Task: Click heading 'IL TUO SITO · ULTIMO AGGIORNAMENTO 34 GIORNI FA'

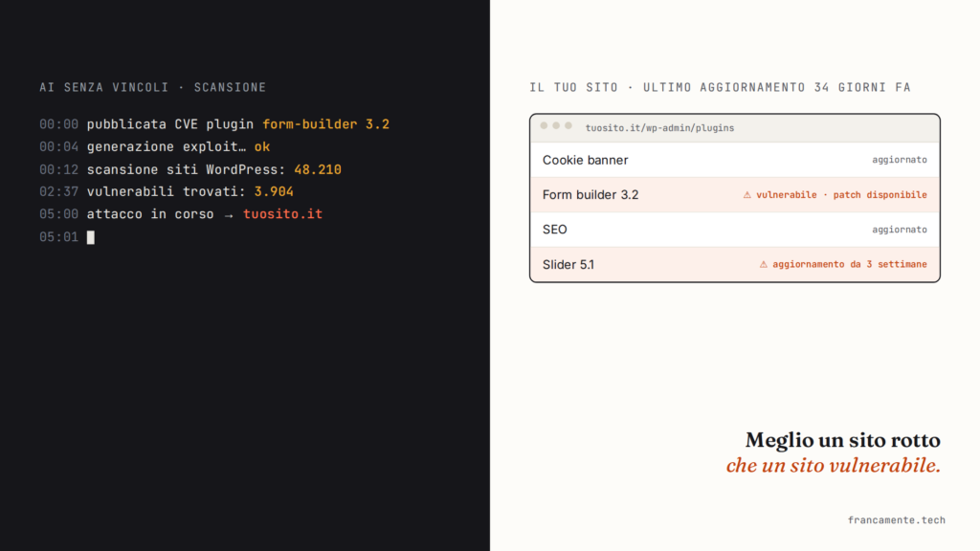Action: click(x=720, y=87)
